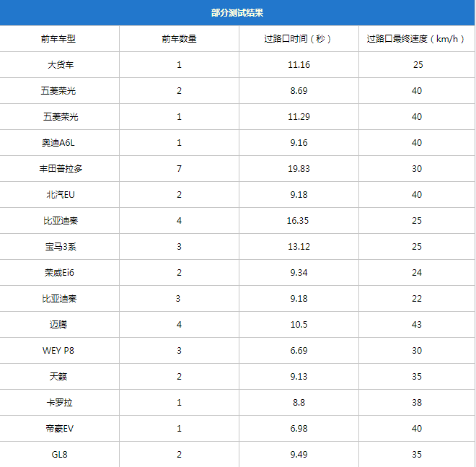Click the time value 9.49
The height and width of the screenshot is (467, 476).
pos(299,455)
